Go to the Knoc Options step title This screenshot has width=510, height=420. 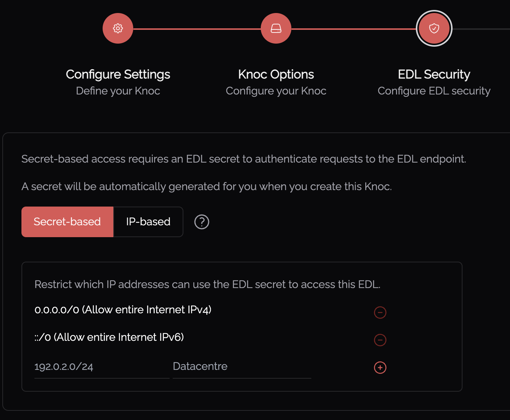pos(276,74)
